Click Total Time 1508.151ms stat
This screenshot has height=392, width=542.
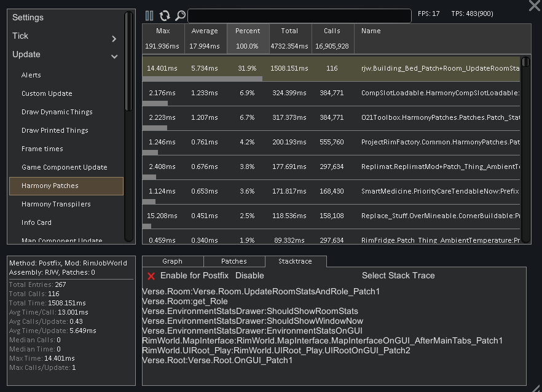point(47,303)
